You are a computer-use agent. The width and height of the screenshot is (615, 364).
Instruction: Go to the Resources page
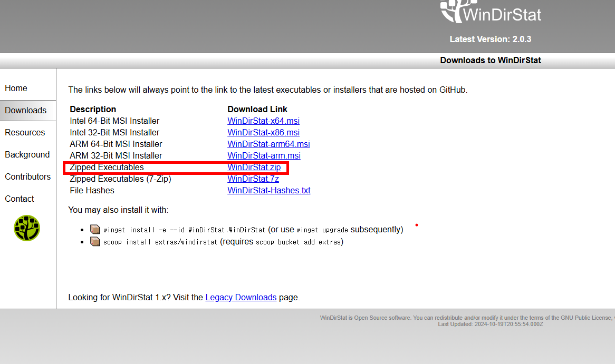[25, 132]
